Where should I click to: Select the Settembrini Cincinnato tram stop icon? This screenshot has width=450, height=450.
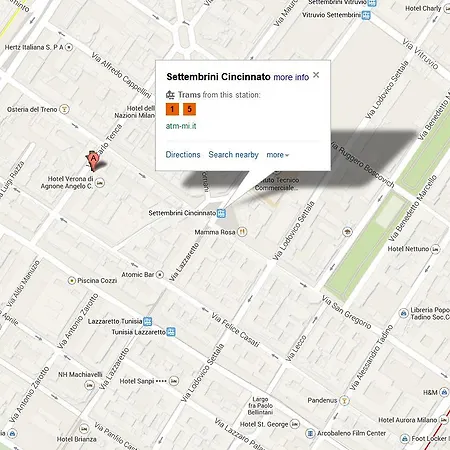(221, 213)
